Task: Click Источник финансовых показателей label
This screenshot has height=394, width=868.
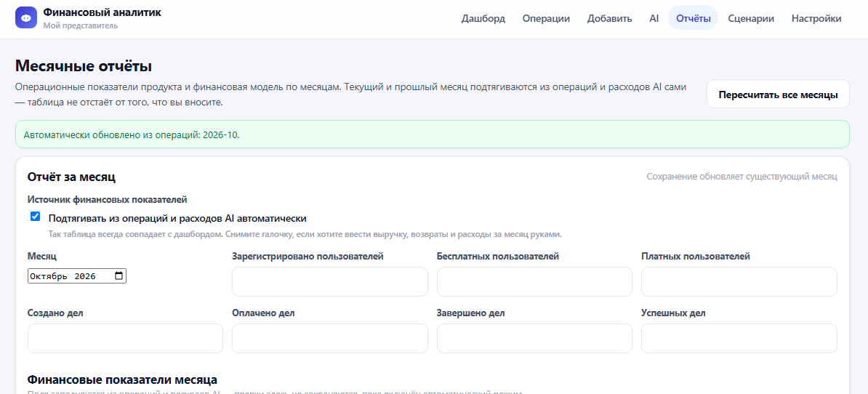Action: point(108,199)
